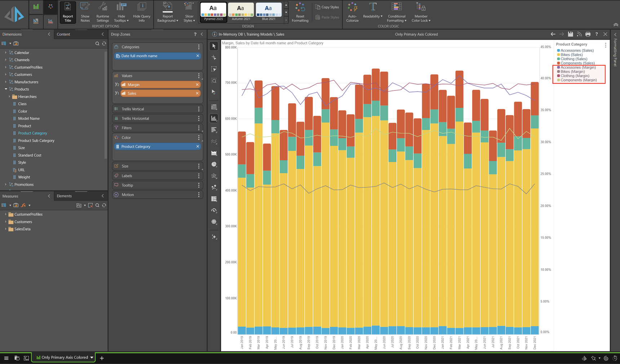Image resolution: width=620 pixels, height=364 pixels.
Task: Expand the SalesData measures folder
Action: pos(6,229)
